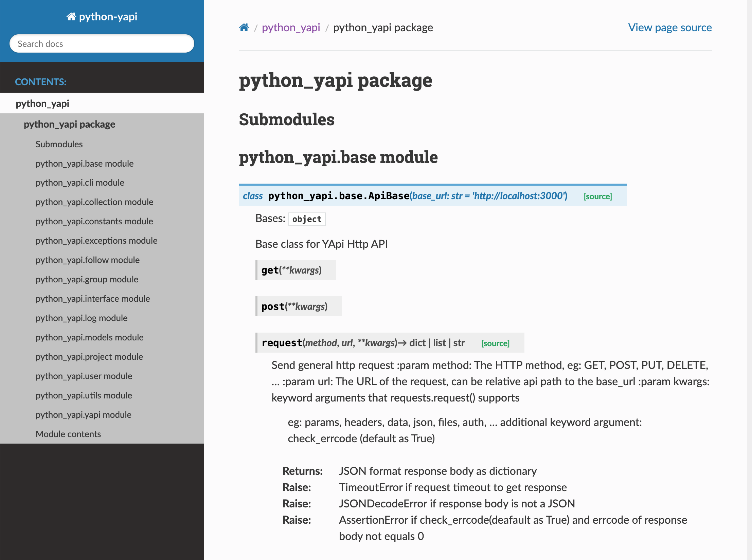Navigate to python_yapi.collection module
The height and width of the screenshot is (560, 752).
94,202
